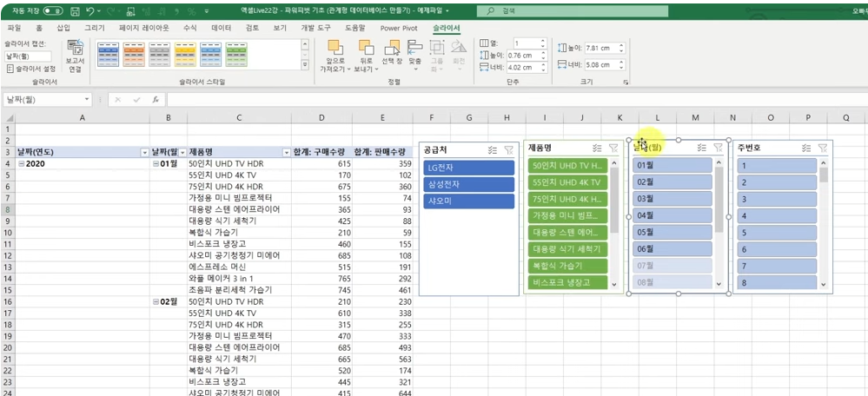This screenshot has height=396, width=868.
Task: Toggle 04월 in the month slicer
Action: 672,215
